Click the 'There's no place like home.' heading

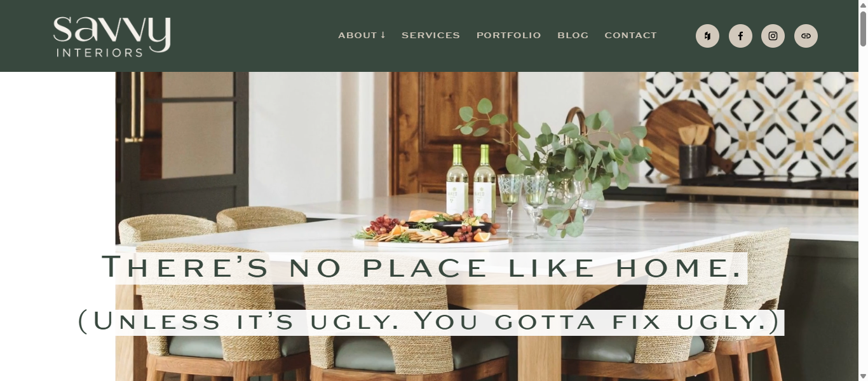pyautogui.click(x=422, y=267)
